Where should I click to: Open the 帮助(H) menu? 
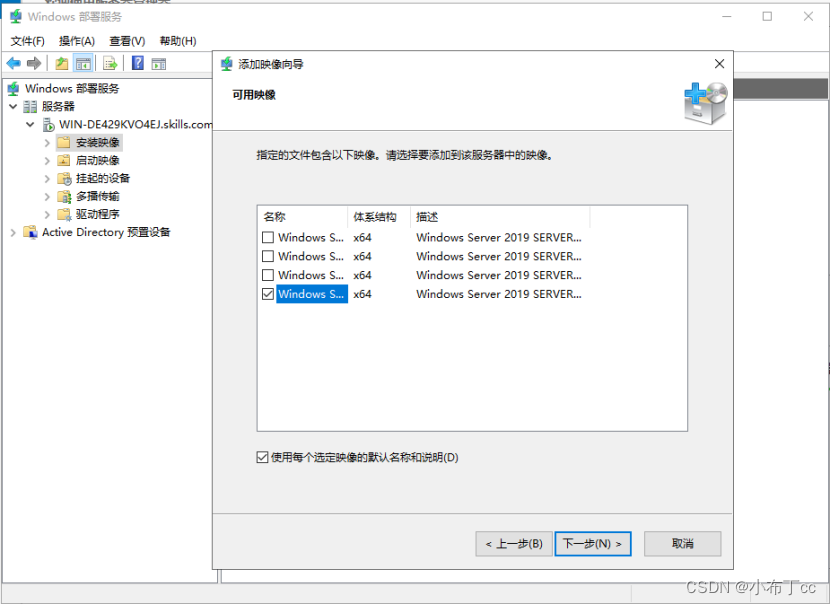tap(178, 41)
